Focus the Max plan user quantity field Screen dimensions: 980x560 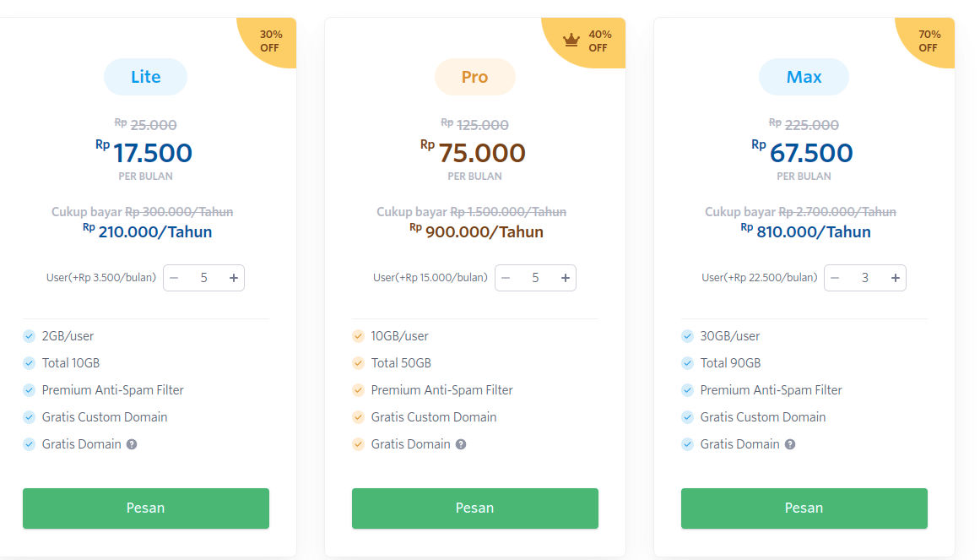coord(864,278)
